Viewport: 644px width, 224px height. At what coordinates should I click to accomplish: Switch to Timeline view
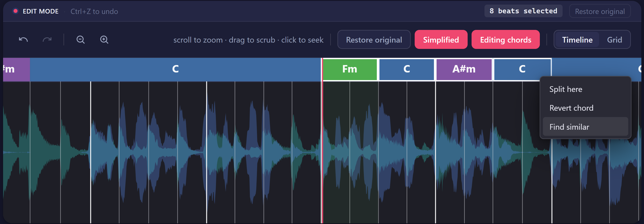577,40
